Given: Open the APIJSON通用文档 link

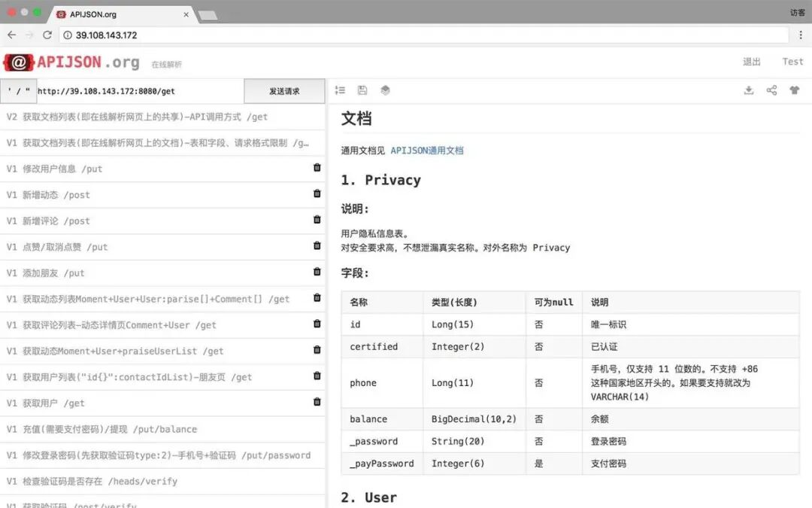Looking at the screenshot, I should tap(429, 150).
